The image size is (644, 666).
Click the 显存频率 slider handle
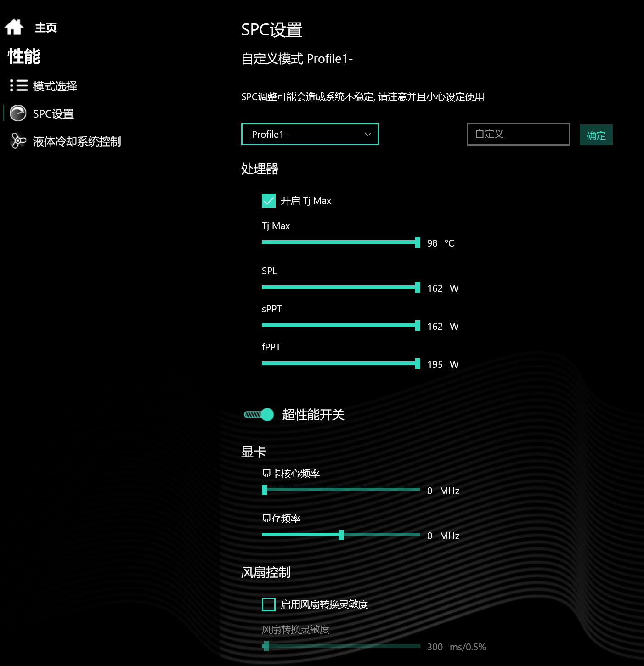(341, 535)
